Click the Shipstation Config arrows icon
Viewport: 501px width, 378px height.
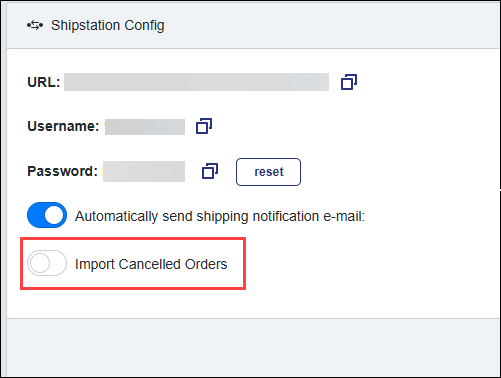[x=35, y=25]
